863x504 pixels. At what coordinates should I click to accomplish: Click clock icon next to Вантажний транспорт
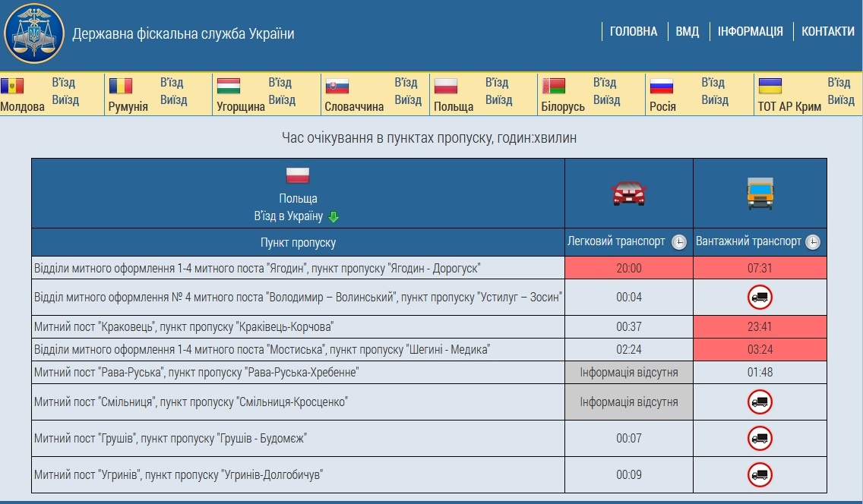tap(812, 242)
